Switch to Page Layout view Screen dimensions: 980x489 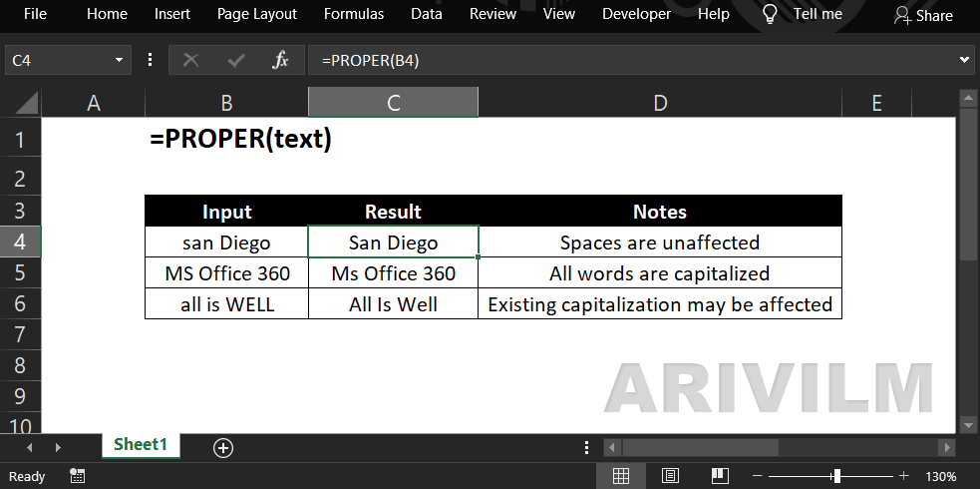[671, 476]
